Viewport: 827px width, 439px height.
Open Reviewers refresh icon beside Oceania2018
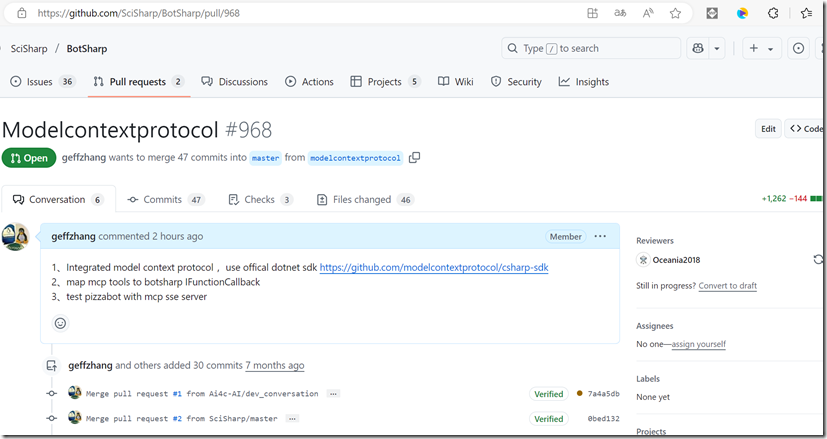[819, 260]
